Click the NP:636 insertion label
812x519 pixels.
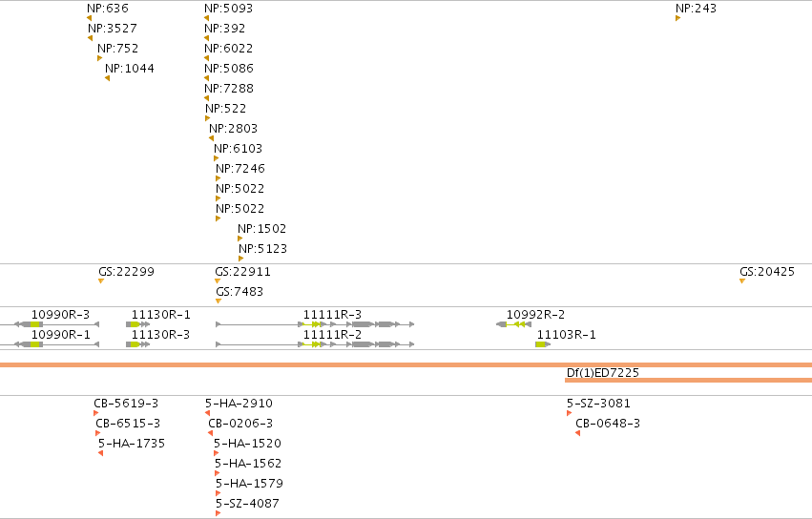click(x=108, y=9)
